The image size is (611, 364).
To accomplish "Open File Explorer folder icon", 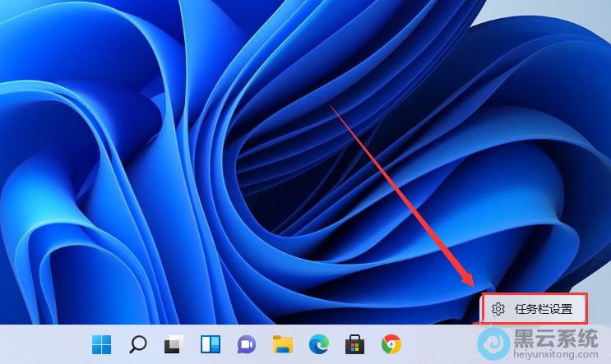I will tap(282, 344).
